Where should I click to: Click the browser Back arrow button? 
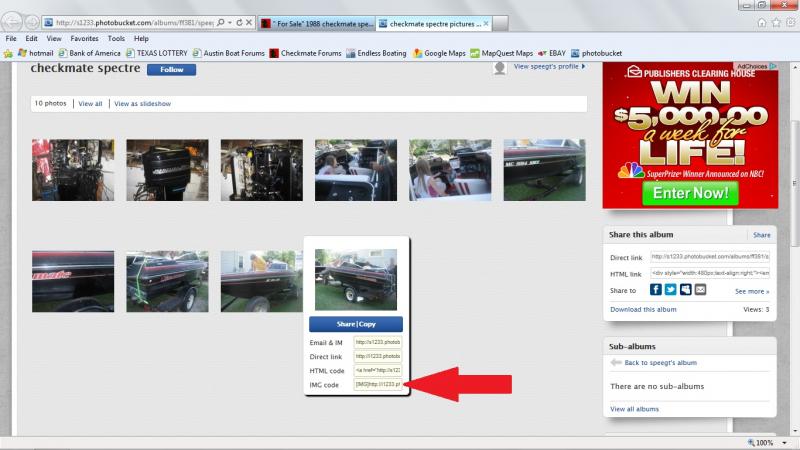12,22
